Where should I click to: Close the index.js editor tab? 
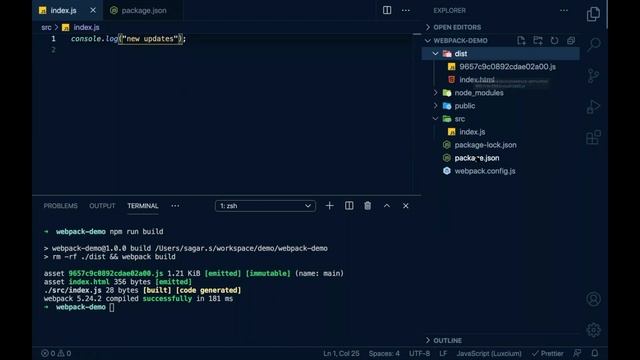93,10
